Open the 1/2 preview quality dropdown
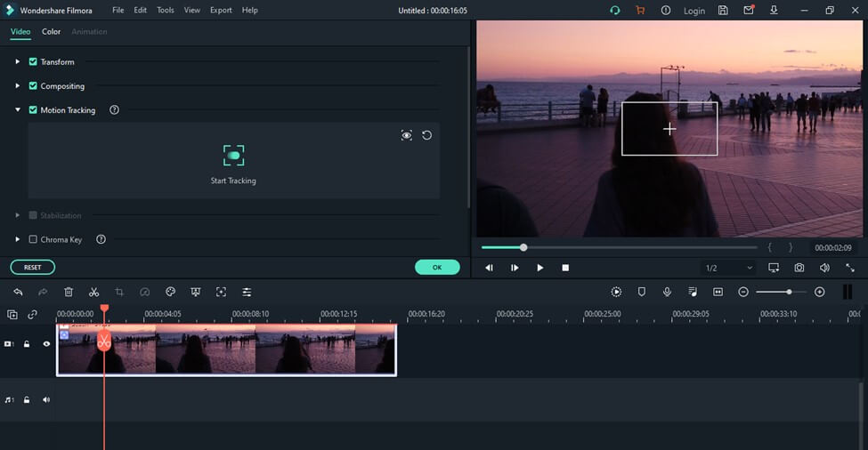868x450 pixels. coord(729,268)
